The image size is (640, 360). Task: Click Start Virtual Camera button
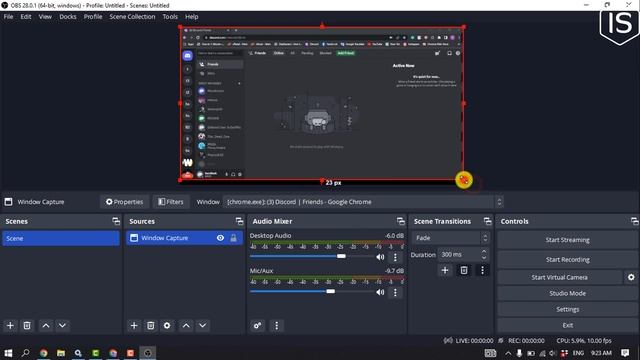pyautogui.click(x=560, y=277)
